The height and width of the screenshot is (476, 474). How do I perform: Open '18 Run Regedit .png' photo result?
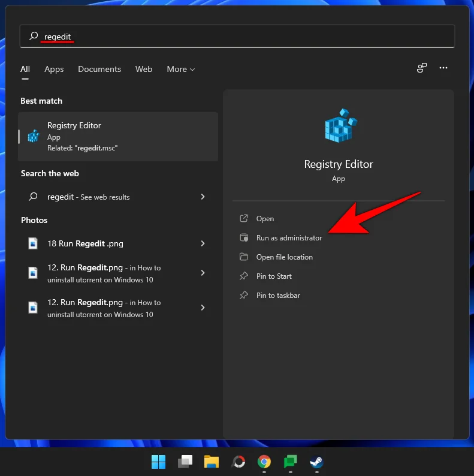coord(118,243)
